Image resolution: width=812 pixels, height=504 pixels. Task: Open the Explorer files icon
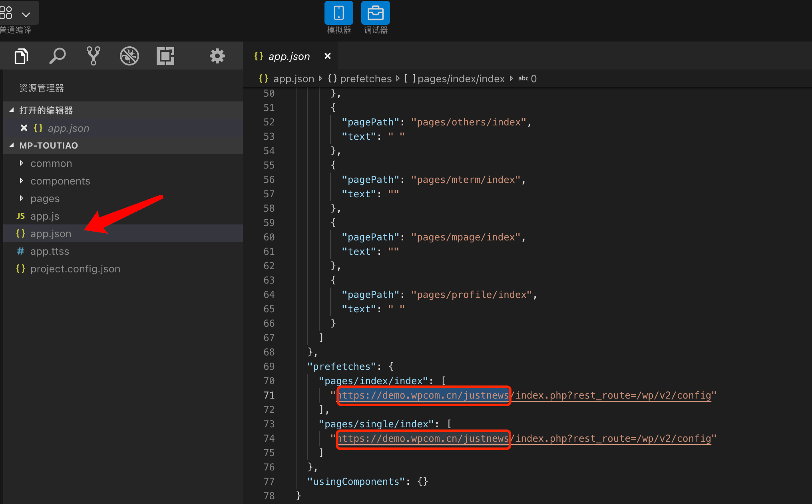tap(21, 56)
